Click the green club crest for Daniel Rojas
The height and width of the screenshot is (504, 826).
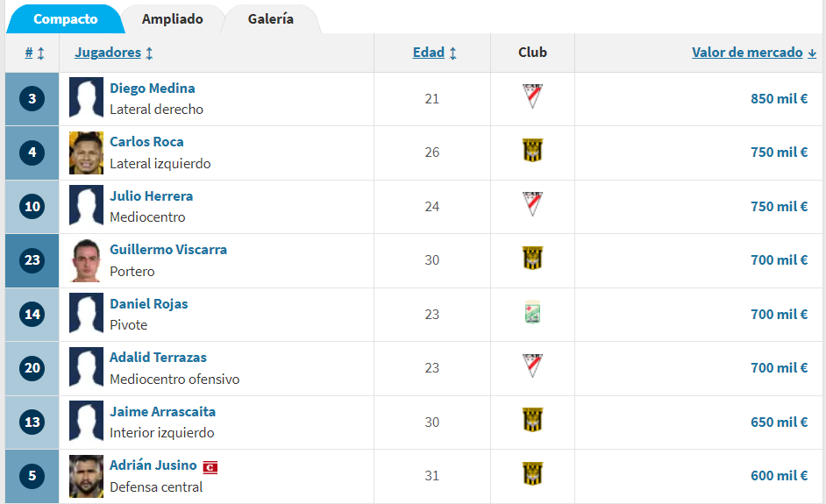tap(532, 312)
